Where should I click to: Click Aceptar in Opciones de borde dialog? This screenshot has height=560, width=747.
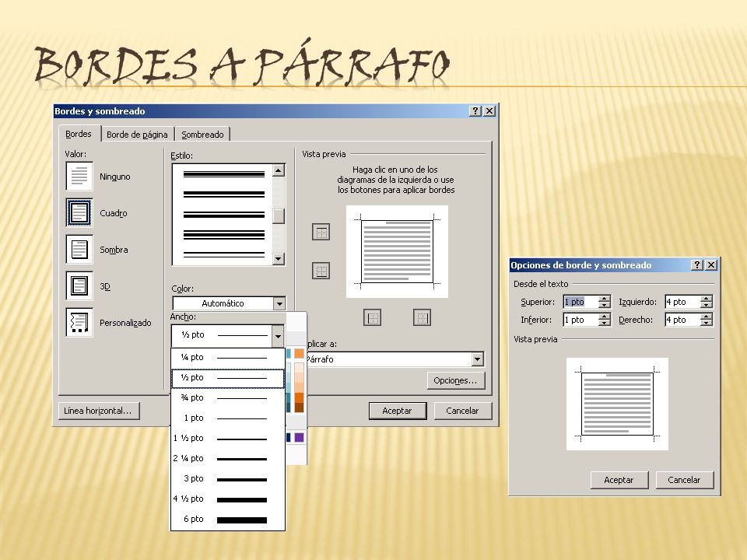coord(619,480)
